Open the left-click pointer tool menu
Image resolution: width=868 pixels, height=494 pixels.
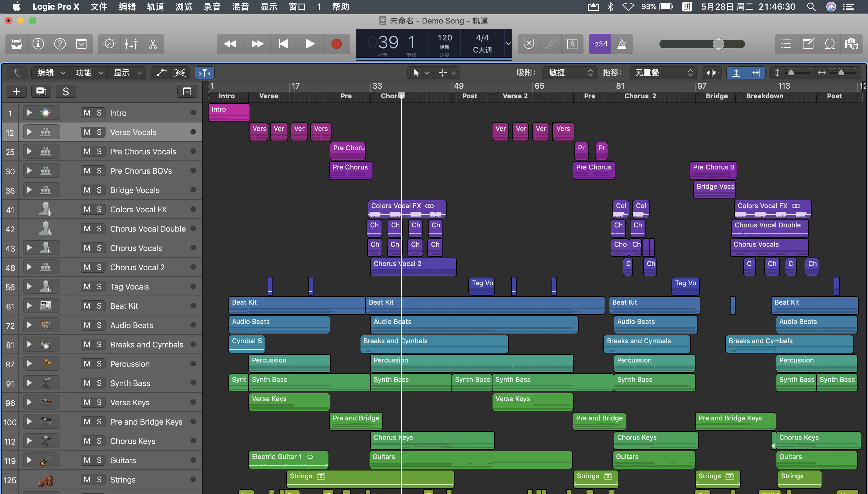click(421, 73)
